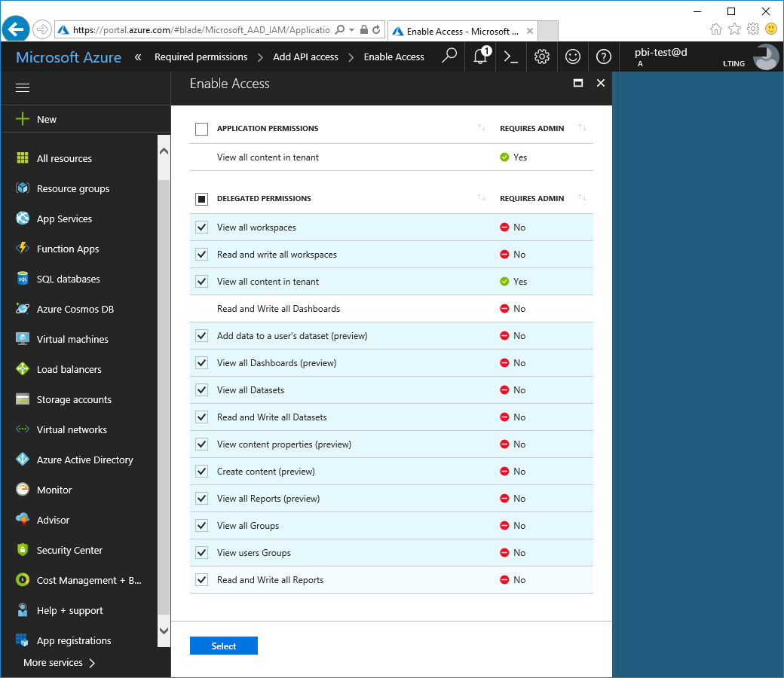This screenshot has width=784, height=678.
Task: Click the Select button
Action: pos(223,646)
